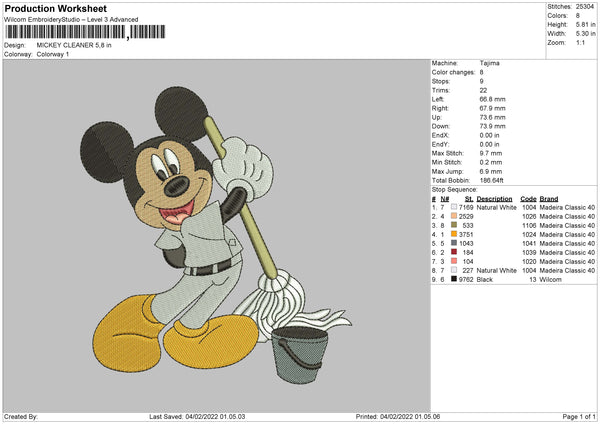
Task: Click the 'Created By:' footer label
Action: (21, 416)
